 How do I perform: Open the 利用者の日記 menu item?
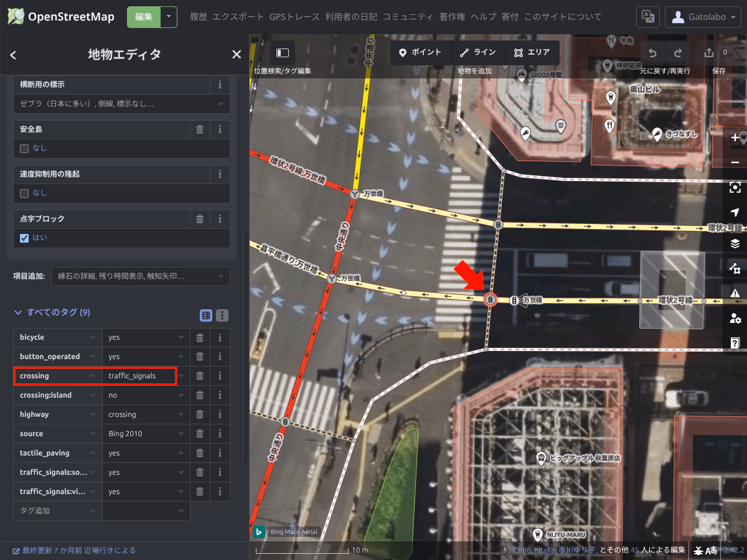351,17
